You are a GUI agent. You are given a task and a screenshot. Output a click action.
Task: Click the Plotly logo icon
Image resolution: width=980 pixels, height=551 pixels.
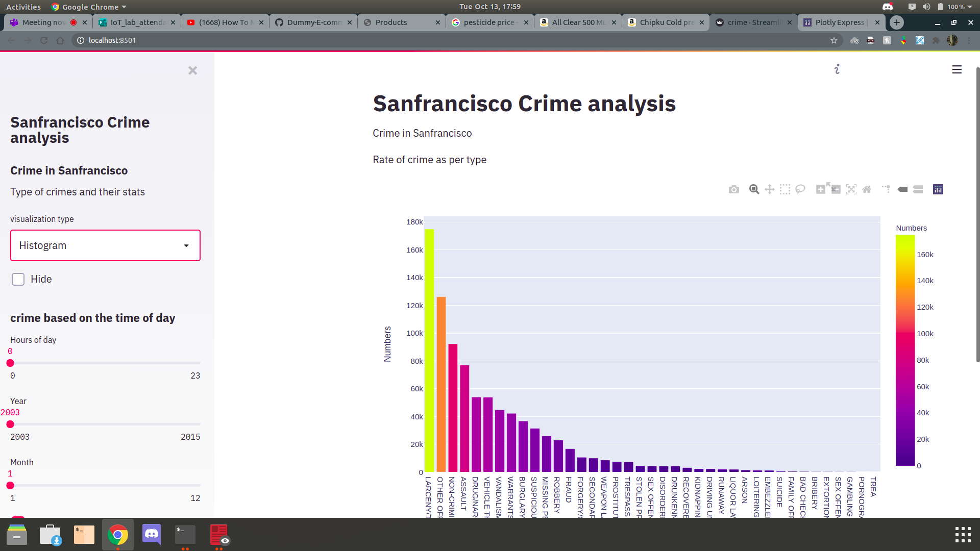click(x=938, y=190)
